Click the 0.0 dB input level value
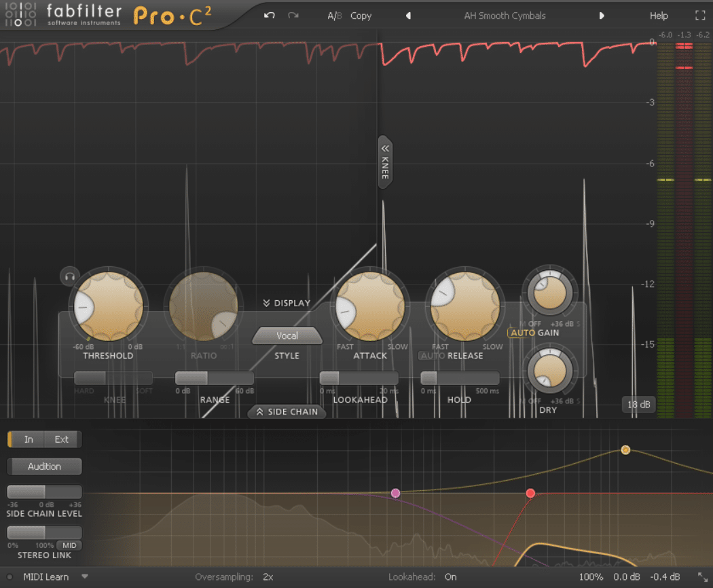Image resolution: width=713 pixels, height=588 pixels. tap(627, 577)
